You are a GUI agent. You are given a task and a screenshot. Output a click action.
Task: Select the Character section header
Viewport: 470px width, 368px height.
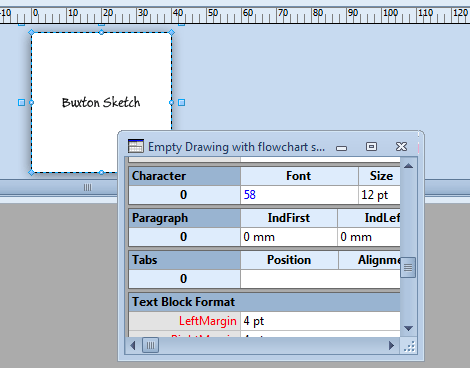point(184,176)
